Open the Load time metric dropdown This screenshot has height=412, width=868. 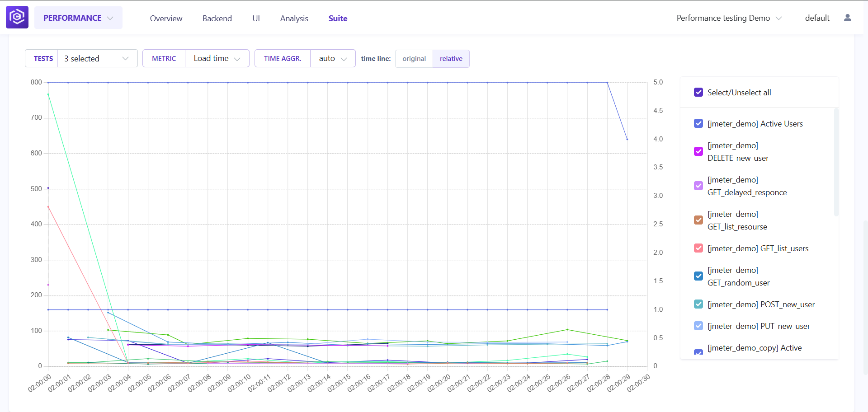(217, 59)
